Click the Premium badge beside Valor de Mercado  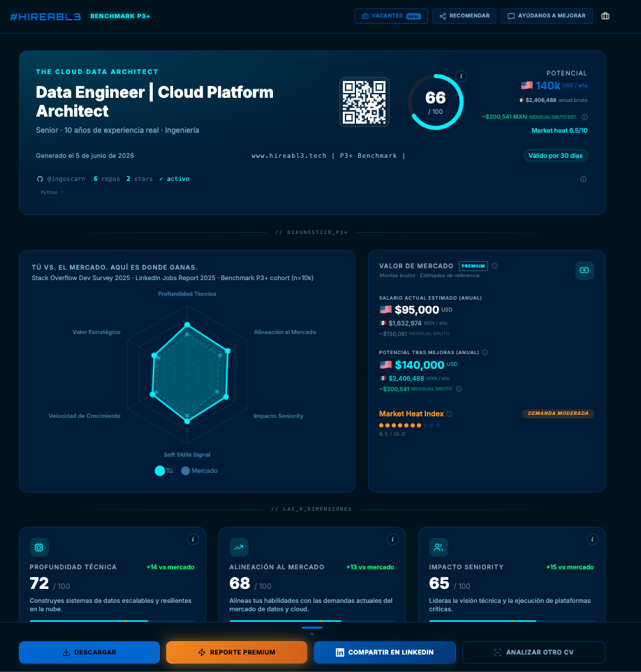pos(473,266)
